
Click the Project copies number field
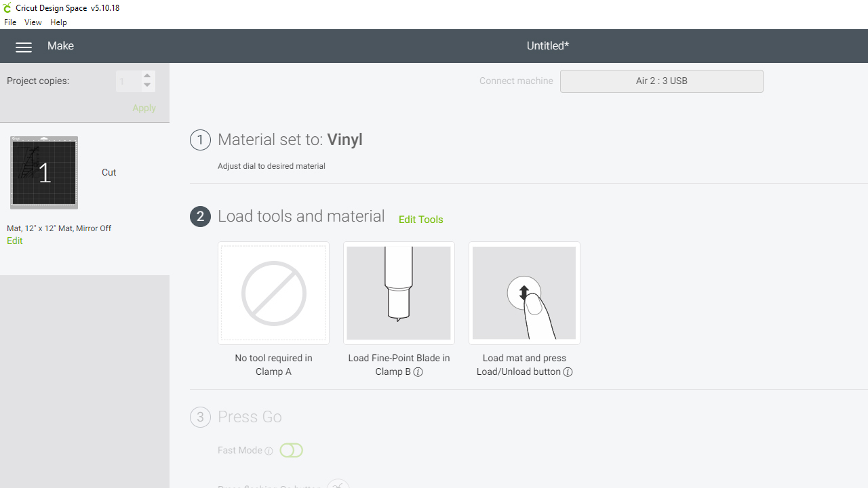(x=127, y=81)
